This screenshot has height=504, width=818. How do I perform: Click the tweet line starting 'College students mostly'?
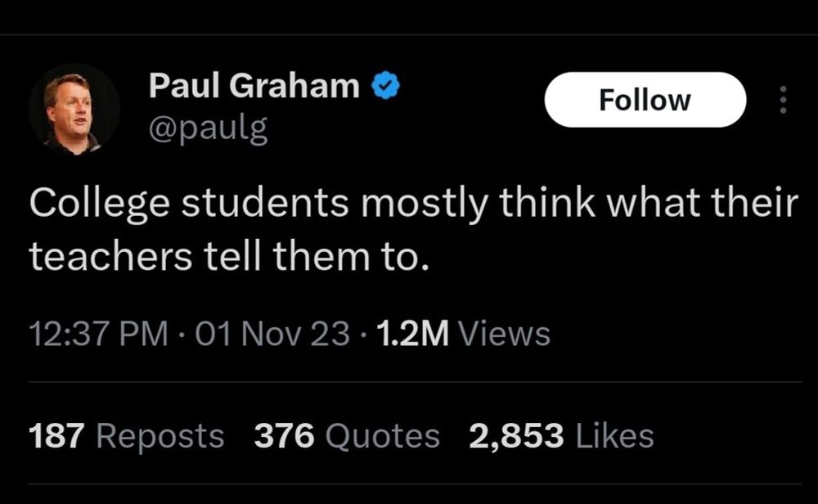(414, 203)
